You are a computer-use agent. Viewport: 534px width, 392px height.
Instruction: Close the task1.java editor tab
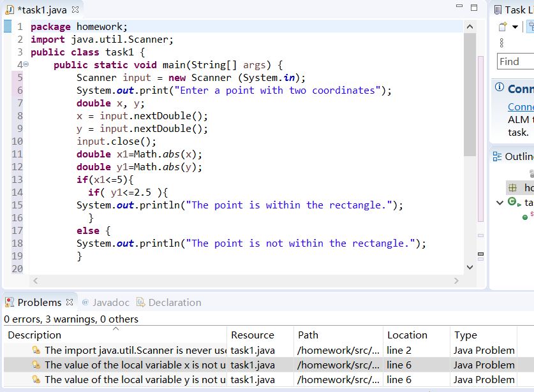coord(75,10)
